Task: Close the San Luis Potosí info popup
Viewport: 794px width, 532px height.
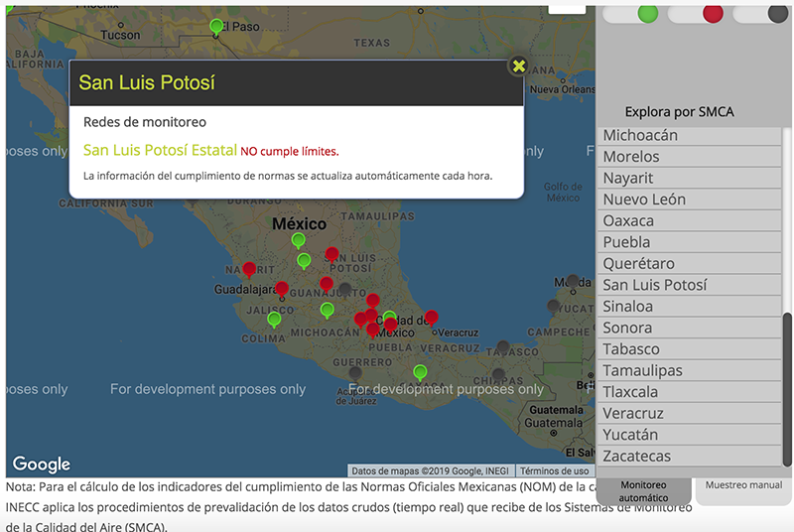Action: (x=518, y=66)
